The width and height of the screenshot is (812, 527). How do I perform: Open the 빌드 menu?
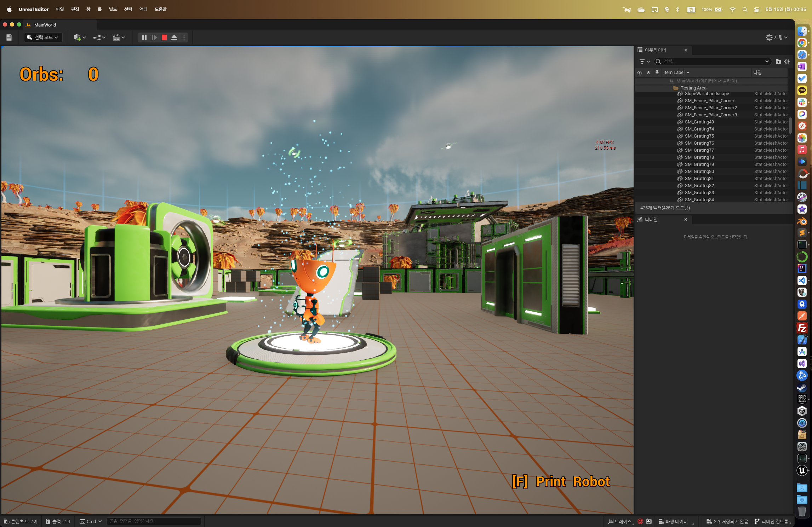click(x=113, y=9)
